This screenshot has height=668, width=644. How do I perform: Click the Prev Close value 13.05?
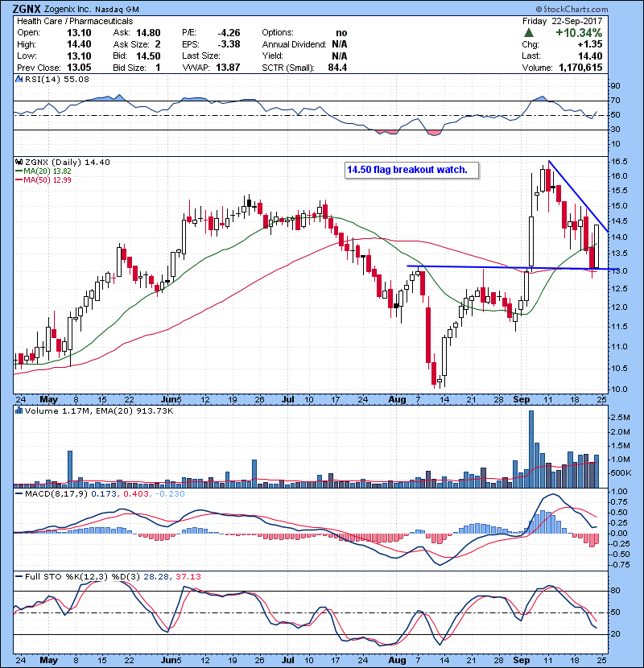click(x=79, y=68)
